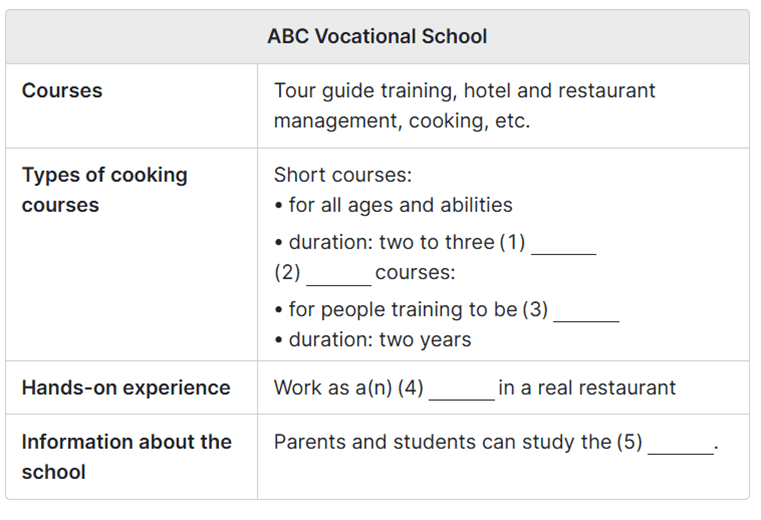Click the word 'courses:' after blank 2
Screen dimensions: 761x520
point(415,273)
